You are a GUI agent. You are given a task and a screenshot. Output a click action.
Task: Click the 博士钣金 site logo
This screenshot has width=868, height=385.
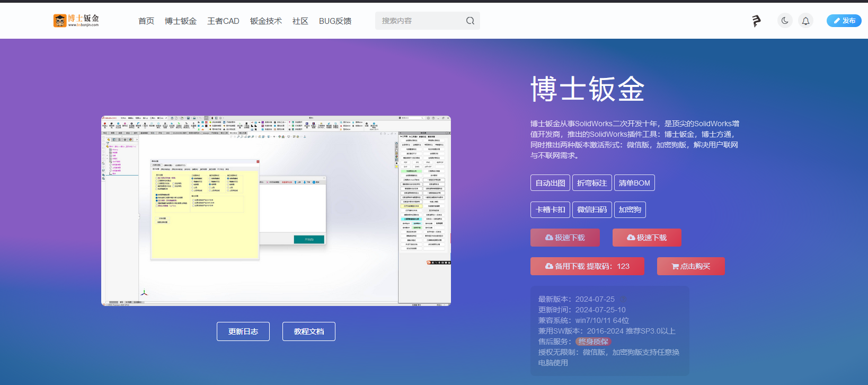76,21
